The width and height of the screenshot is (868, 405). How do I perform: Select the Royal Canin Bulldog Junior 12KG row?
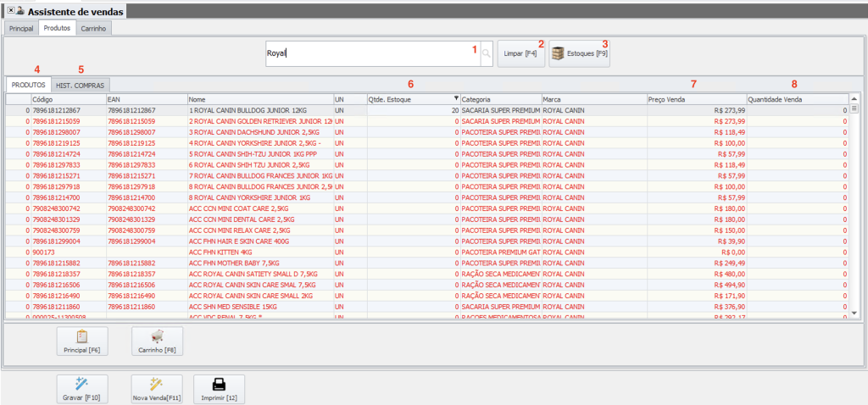pyautogui.click(x=254, y=110)
